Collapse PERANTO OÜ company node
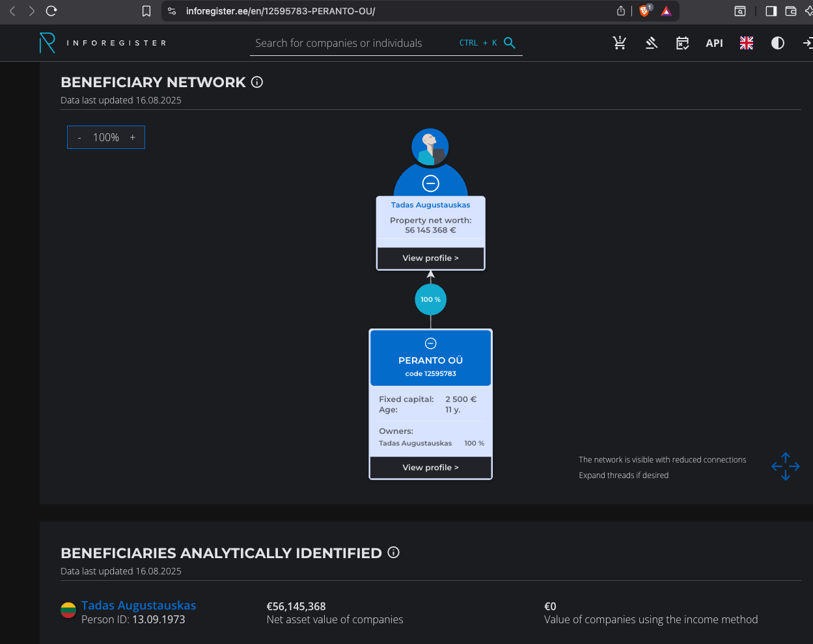 [x=431, y=343]
